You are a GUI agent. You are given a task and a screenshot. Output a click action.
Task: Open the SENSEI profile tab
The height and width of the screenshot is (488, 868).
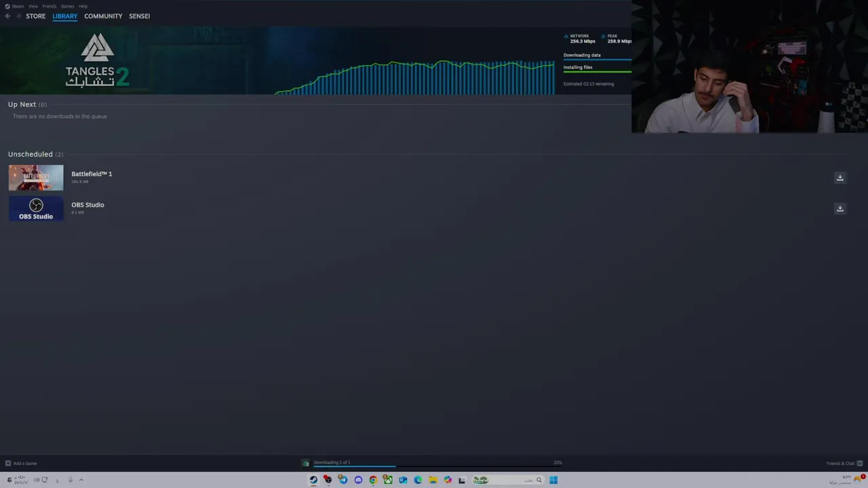click(139, 16)
